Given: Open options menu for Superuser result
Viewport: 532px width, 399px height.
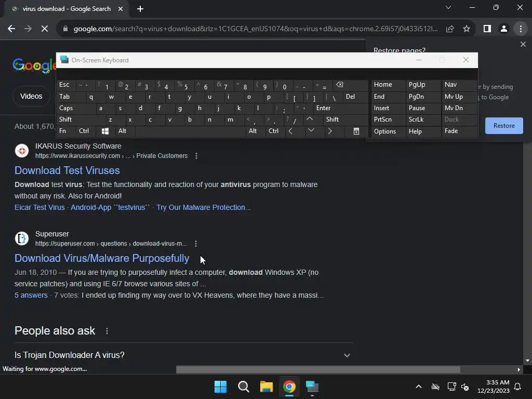Looking at the screenshot, I should click(195, 244).
